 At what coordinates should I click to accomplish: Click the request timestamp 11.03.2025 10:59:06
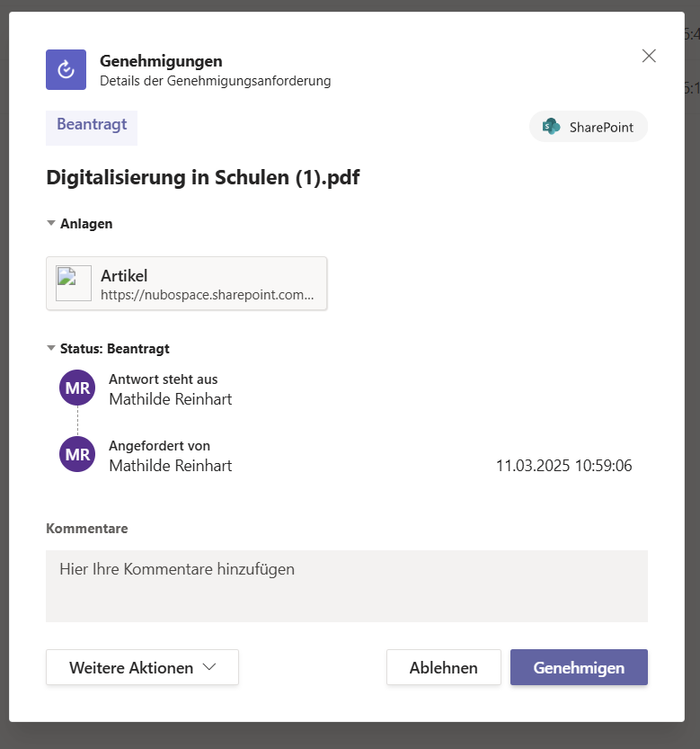564,465
